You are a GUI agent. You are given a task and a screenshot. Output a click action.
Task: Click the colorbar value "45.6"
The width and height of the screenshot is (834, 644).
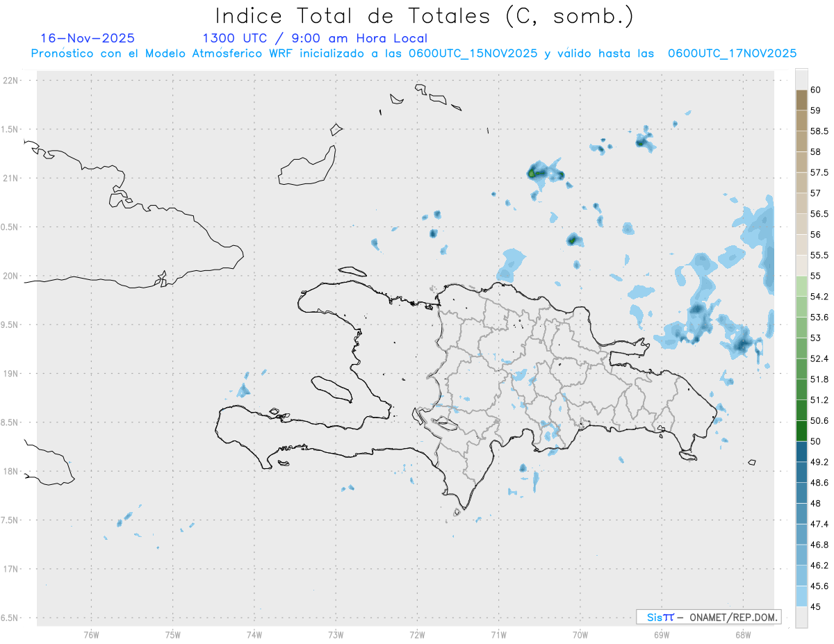pyautogui.click(x=819, y=586)
